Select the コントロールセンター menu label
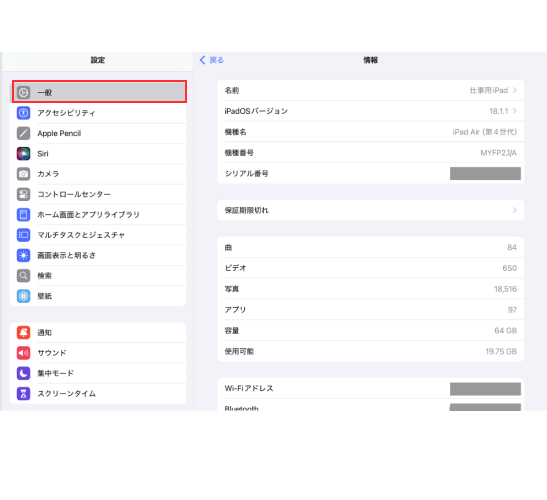Image resolution: width=547 pixels, height=500 pixels. pyautogui.click(x=74, y=194)
